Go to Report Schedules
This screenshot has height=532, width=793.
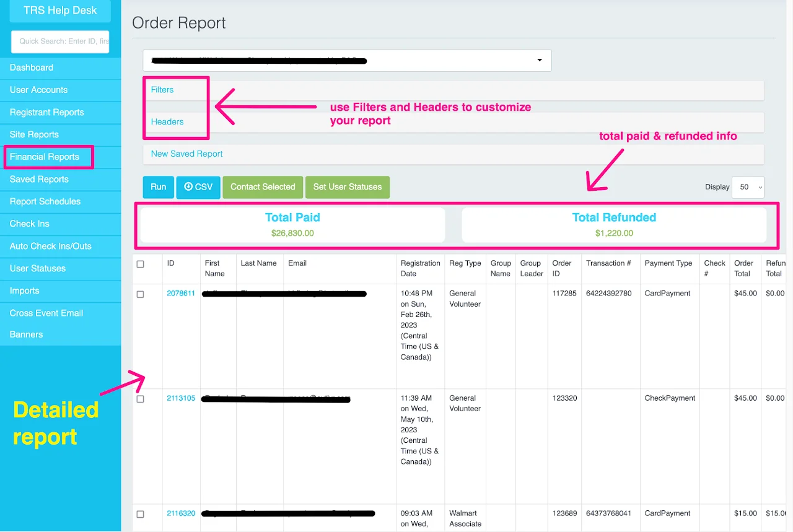point(60,201)
